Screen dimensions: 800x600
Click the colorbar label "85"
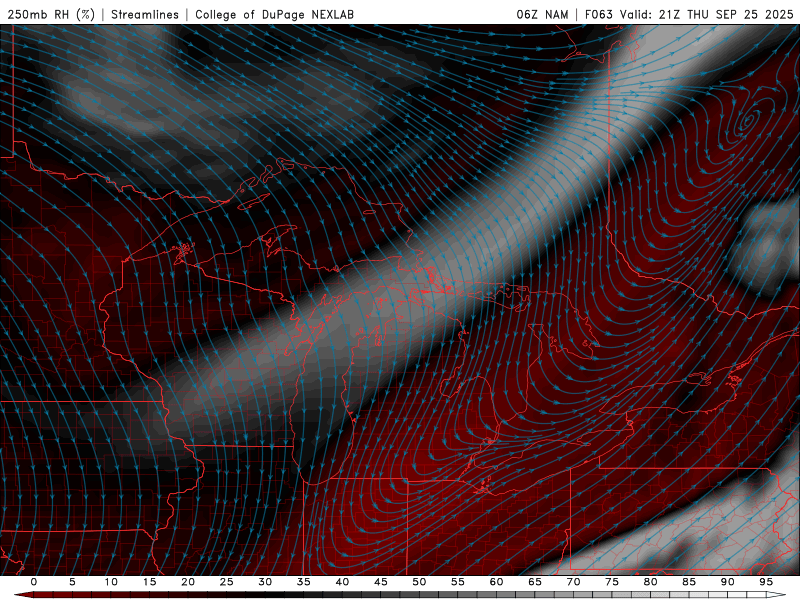tap(689, 582)
